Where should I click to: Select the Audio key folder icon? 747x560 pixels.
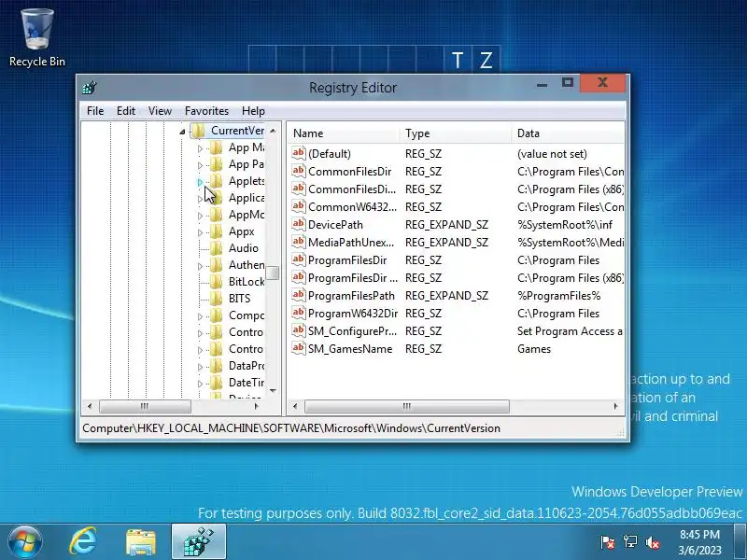[x=216, y=248]
